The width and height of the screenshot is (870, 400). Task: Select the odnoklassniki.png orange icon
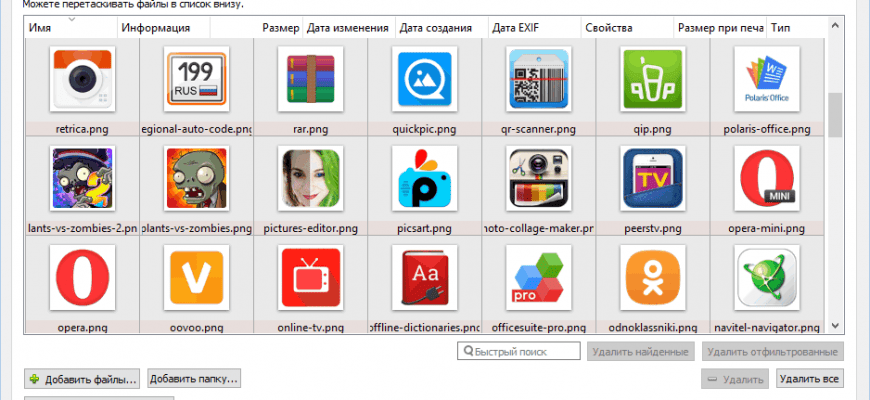[x=652, y=277]
